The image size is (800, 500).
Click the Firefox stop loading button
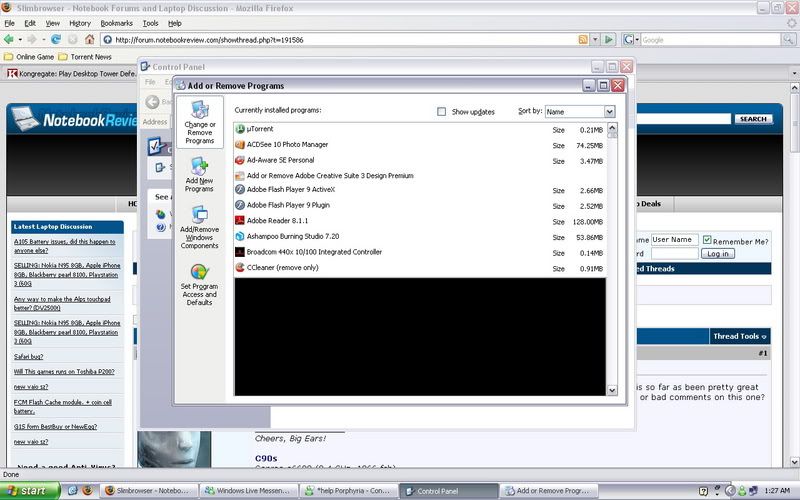pos(73,39)
